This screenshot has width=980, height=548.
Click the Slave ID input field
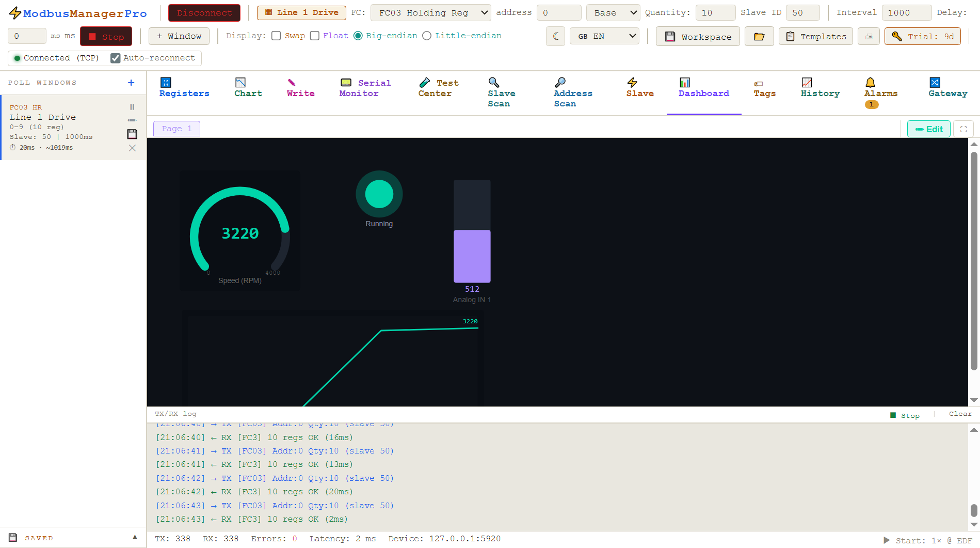pyautogui.click(x=803, y=13)
